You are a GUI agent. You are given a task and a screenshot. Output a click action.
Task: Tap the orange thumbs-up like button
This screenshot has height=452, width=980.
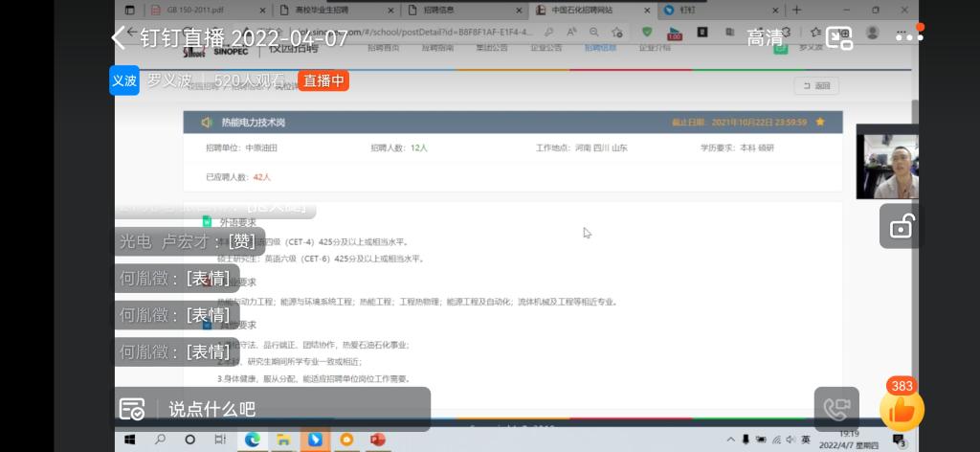[x=902, y=411]
